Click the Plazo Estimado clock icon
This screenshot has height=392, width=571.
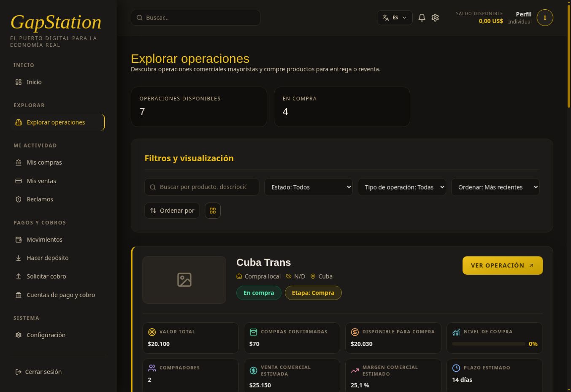456,368
